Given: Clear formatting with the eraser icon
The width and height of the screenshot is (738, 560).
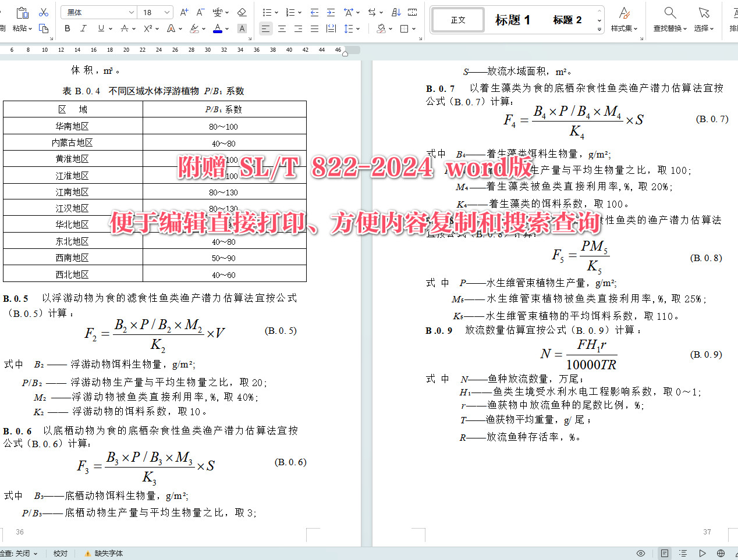Looking at the screenshot, I should click(x=242, y=12).
